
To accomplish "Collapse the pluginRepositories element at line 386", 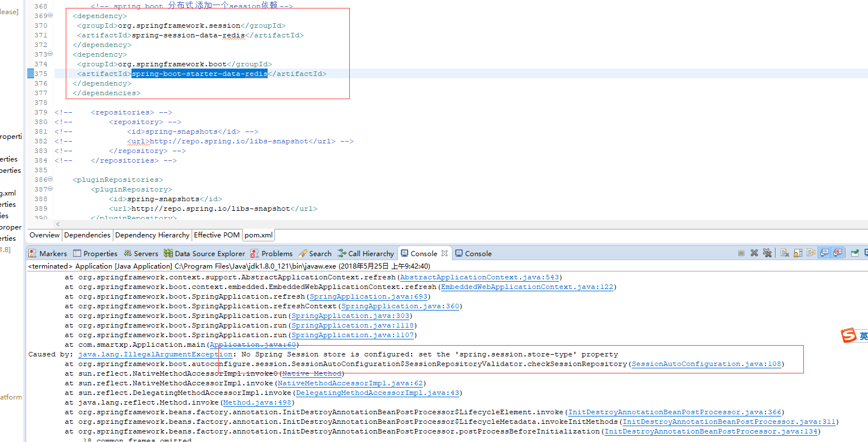I will pos(49,179).
